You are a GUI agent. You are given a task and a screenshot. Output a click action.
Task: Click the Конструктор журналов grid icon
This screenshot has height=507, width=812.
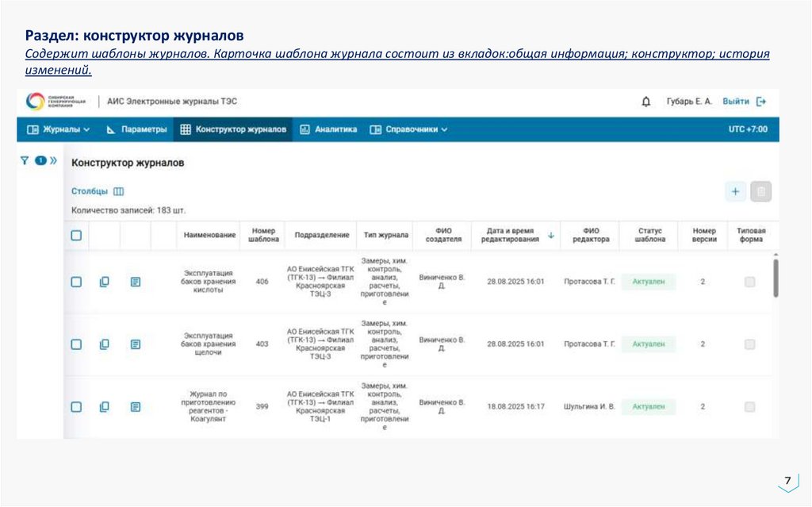(x=186, y=129)
